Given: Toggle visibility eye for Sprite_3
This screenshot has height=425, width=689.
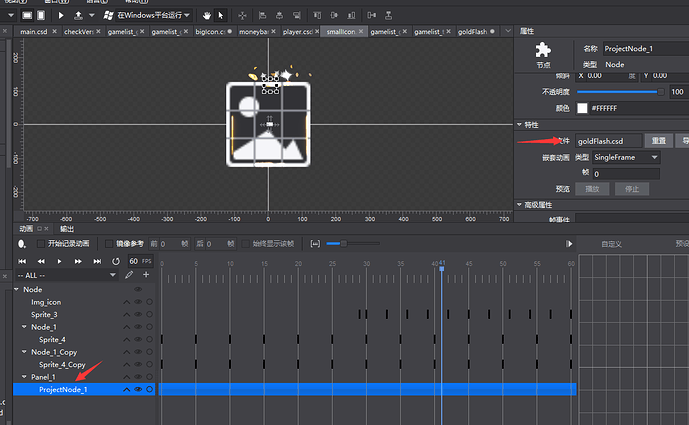Looking at the screenshot, I should click(138, 314).
